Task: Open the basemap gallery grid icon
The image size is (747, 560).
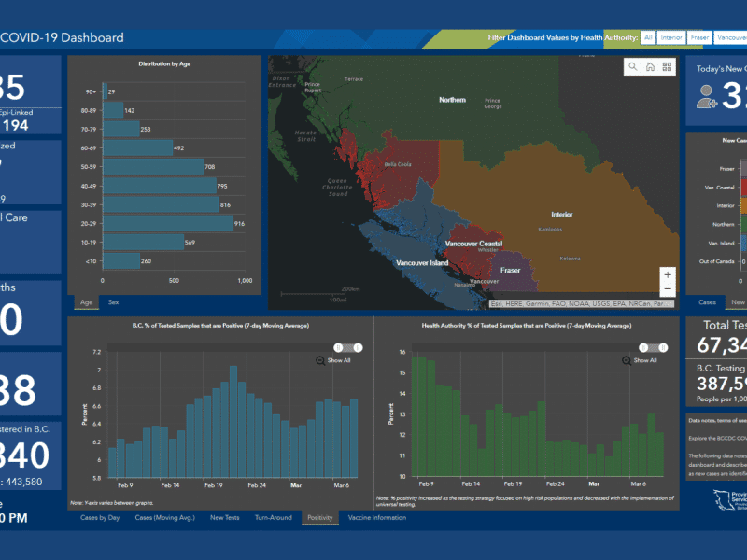Action: (667, 66)
